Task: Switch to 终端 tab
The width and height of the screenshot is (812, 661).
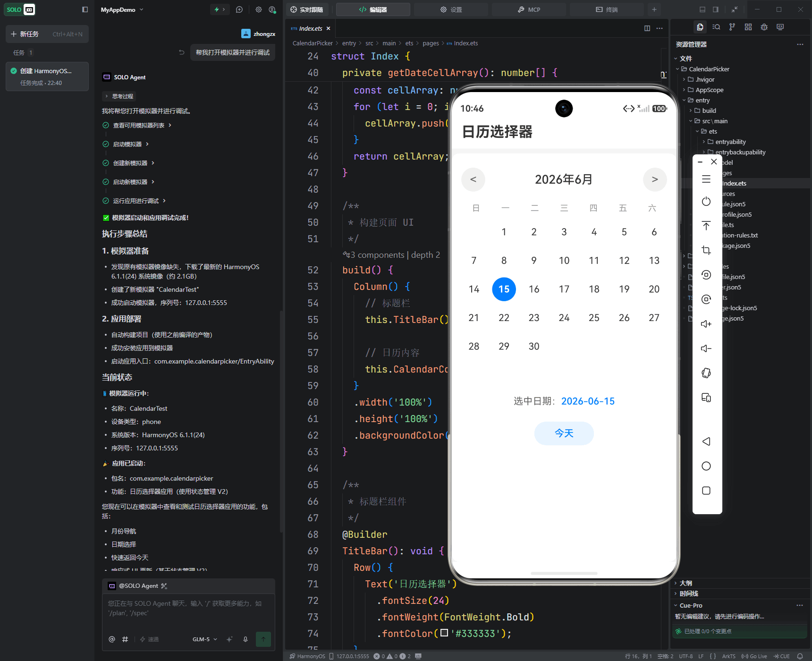Action: tap(607, 9)
